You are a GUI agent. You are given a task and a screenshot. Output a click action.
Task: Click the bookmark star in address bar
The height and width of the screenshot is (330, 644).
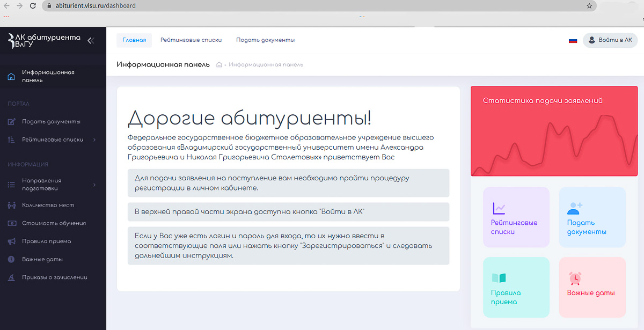(x=589, y=6)
